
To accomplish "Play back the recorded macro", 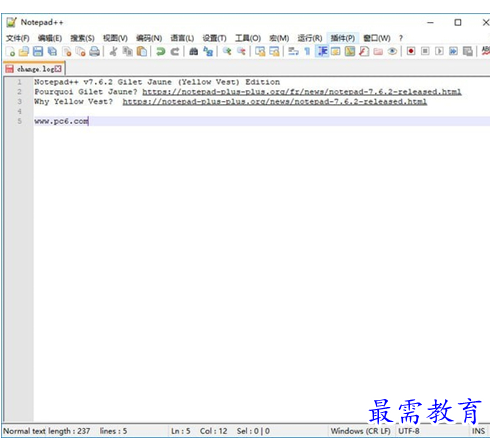I will [439, 51].
